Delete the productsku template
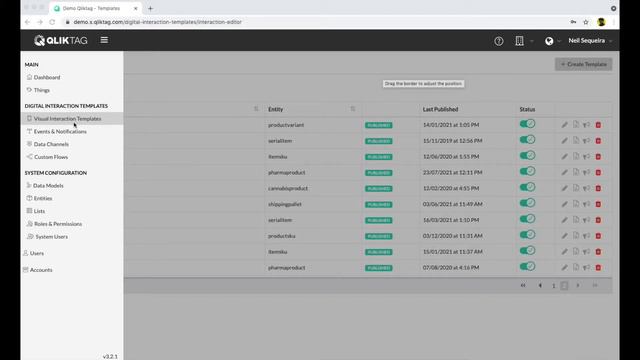Image resolution: width=640 pixels, height=360 pixels. pos(598,236)
